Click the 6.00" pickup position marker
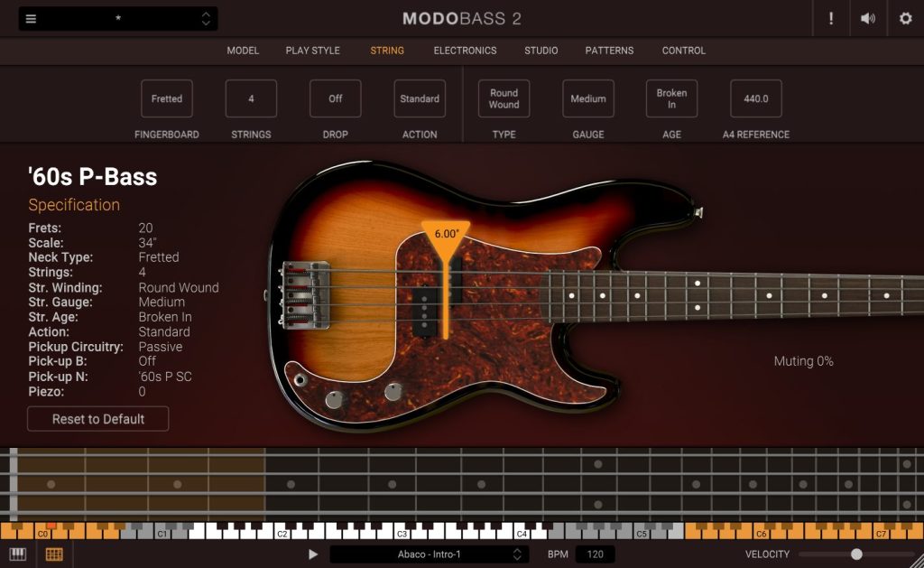924x568 pixels. tap(446, 234)
